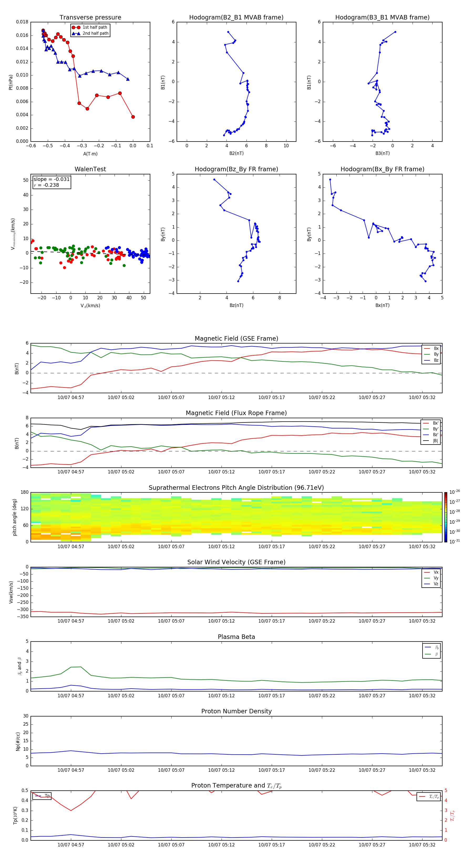Click the 'Bx(nT)' x-axis label

382,305
